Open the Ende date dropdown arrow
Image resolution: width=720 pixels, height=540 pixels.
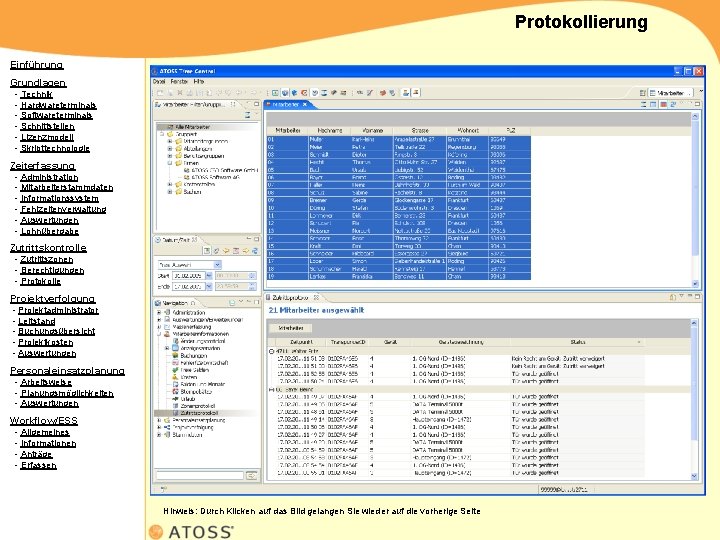(x=208, y=286)
